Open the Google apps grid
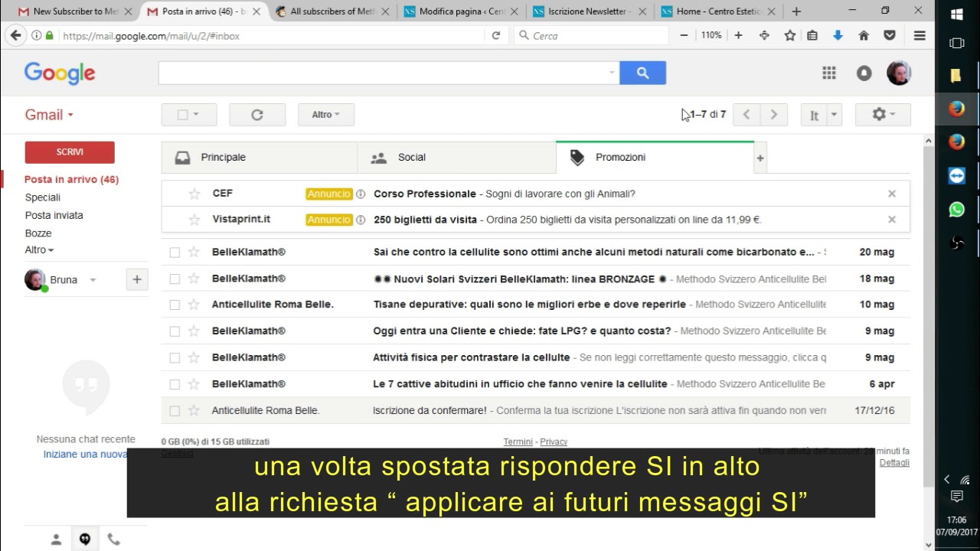The image size is (980, 551). click(x=829, y=73)
